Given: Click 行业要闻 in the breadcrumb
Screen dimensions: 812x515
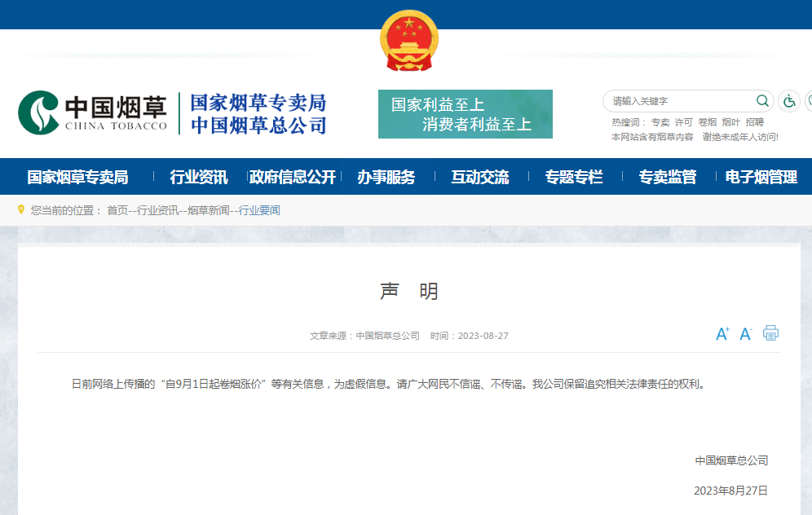Looking at the screenshot, I should pos(259,210).
